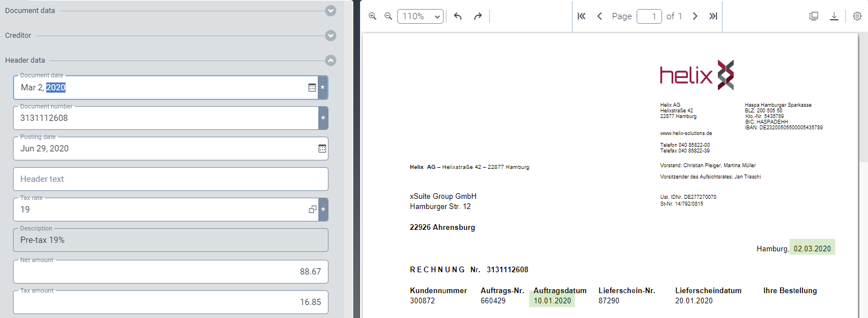
Task: Open the 110% zoom level dropdown
Action: click(420, 16)
